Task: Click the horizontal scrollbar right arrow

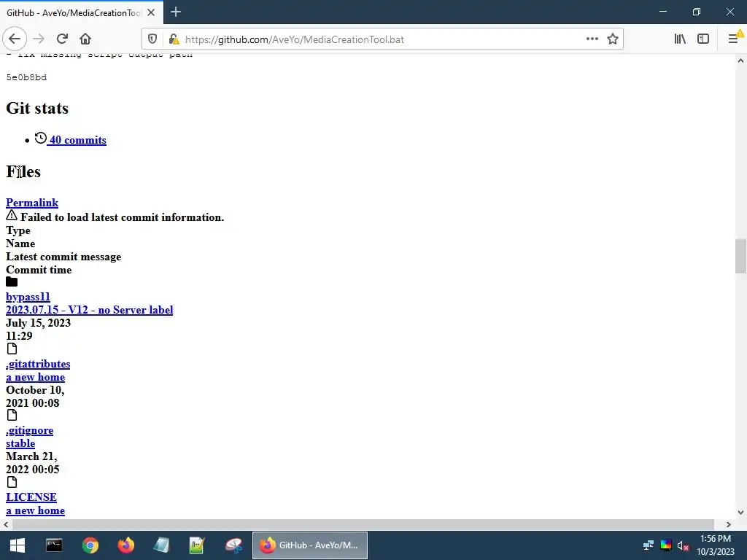Action: pyautogui.click(x=729, y=524)
